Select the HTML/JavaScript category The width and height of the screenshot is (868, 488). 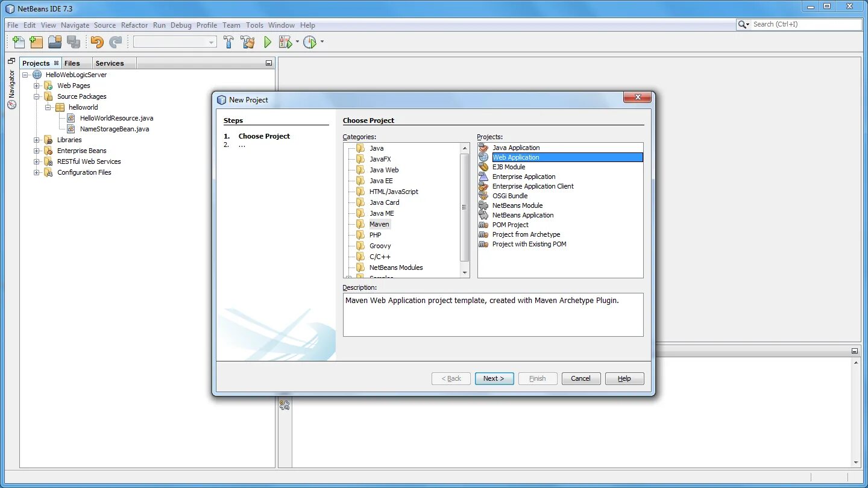pyautogui.click(x=394, y=192)
